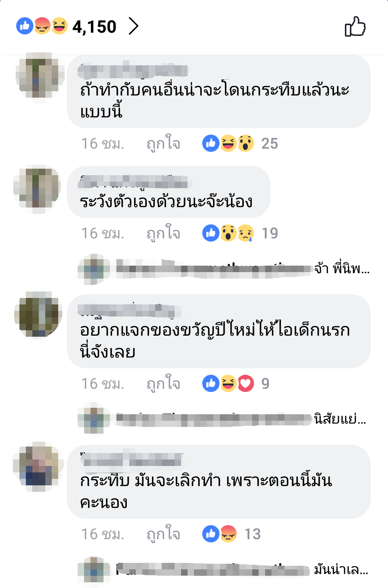Tap ถูกใจ under the กระทืบ comment

pos(163,534)
